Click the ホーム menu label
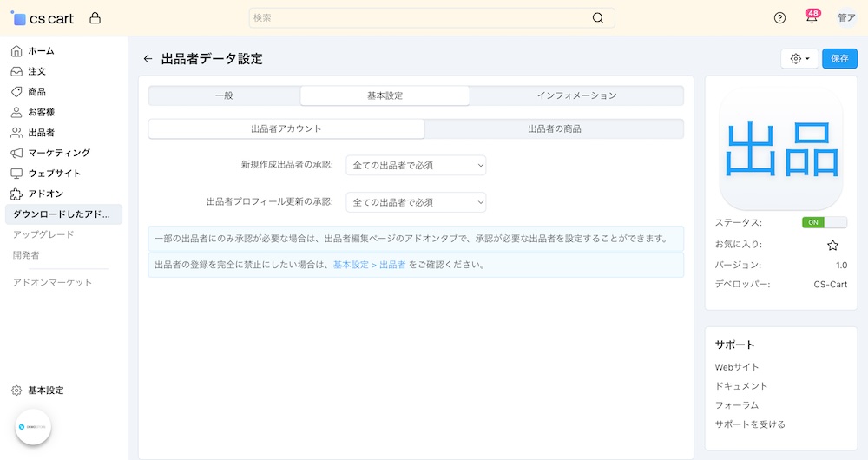 pyautogui.click(x=41, y=51)
